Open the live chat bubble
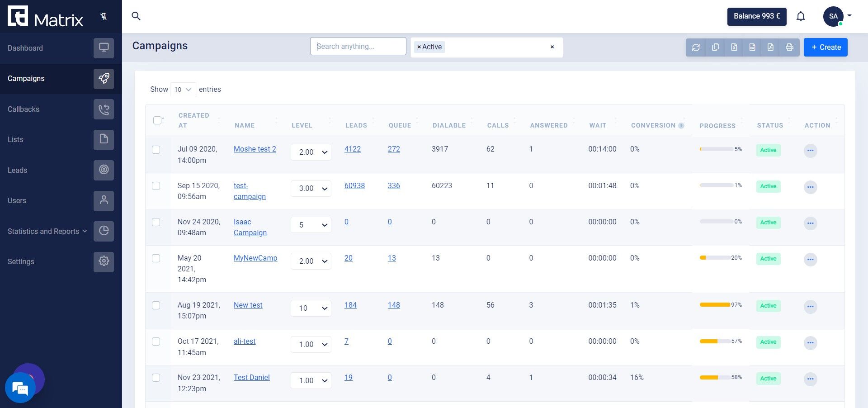868x408 pixels. [x=20, y=388]
